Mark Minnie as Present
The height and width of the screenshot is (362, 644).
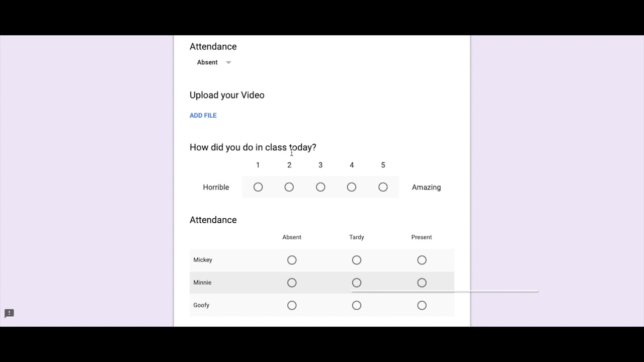click(x=422, y=283)
